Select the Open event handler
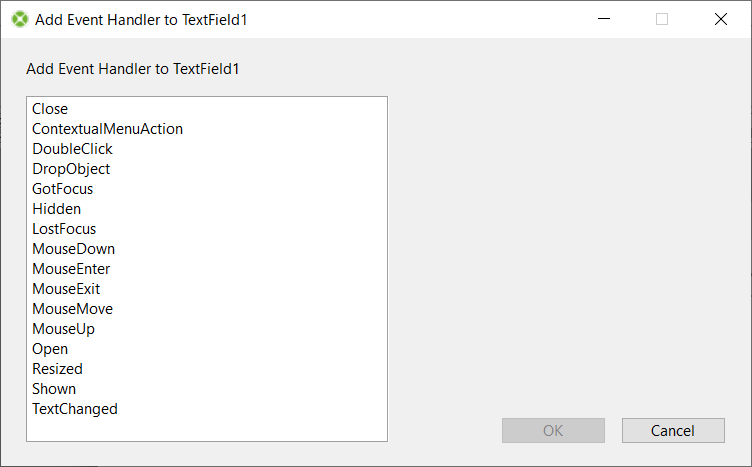Viewport: 752px width, 467px height. pos(50,349)
